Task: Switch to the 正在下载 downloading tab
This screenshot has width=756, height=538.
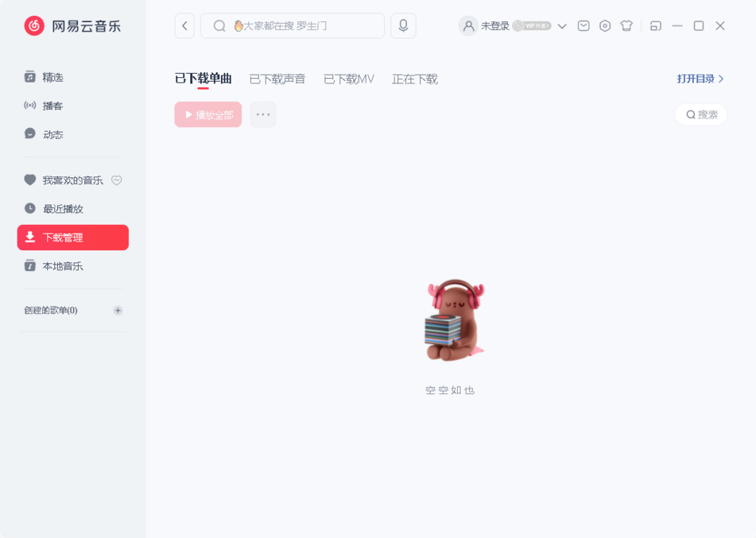Action: 413,79
